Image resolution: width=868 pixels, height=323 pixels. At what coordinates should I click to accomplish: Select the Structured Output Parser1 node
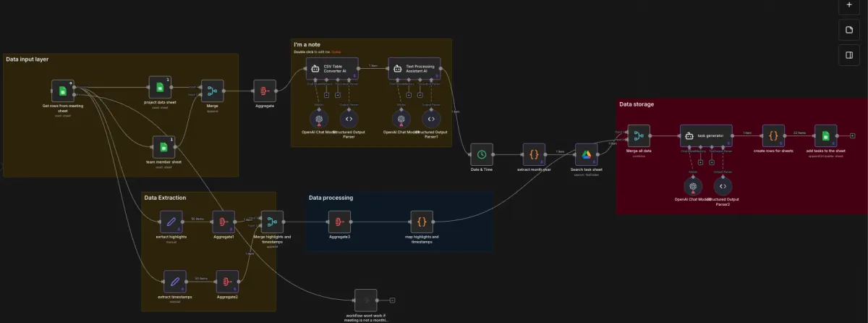[431, 118]
